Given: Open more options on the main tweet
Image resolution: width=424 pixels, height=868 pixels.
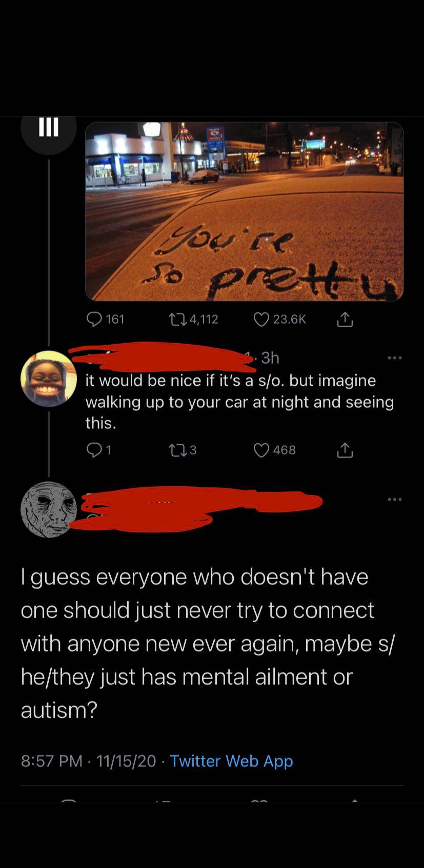Looking at the screenshot, I should click(395, 499).
